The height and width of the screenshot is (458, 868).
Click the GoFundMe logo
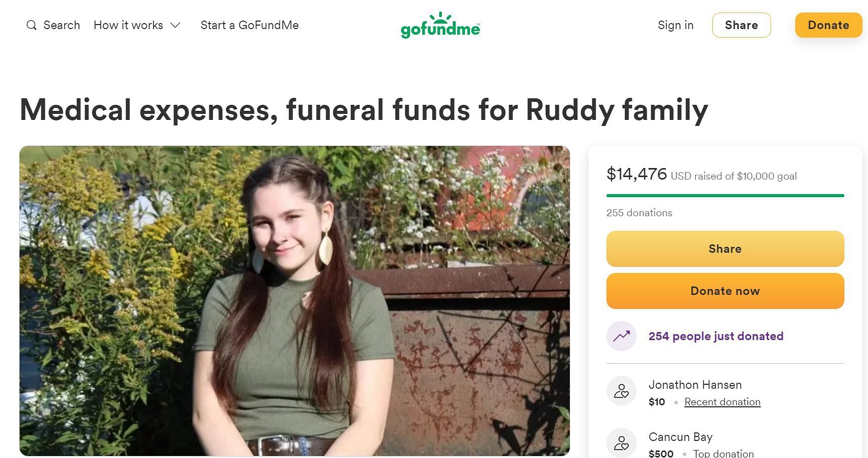click(x=440, y=26)
